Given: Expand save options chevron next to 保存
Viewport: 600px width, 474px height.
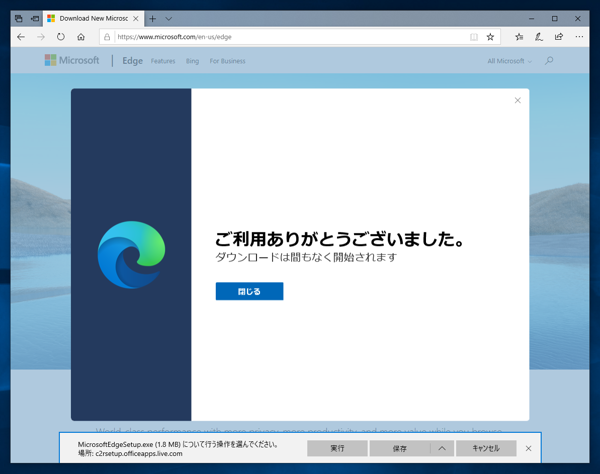Looking at the screenshot, I should [x=442, y=448].
